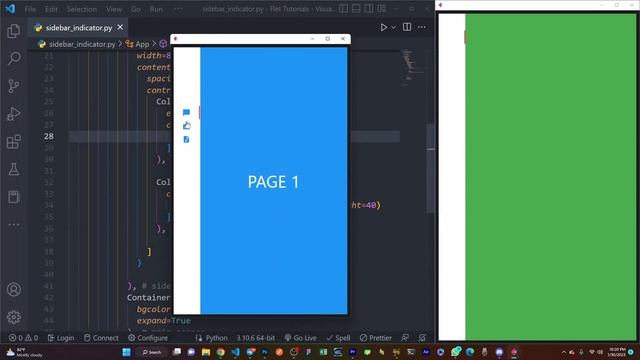
Task: Switch to VS Code via taskbar icon
Action: (x=235, y=352)
